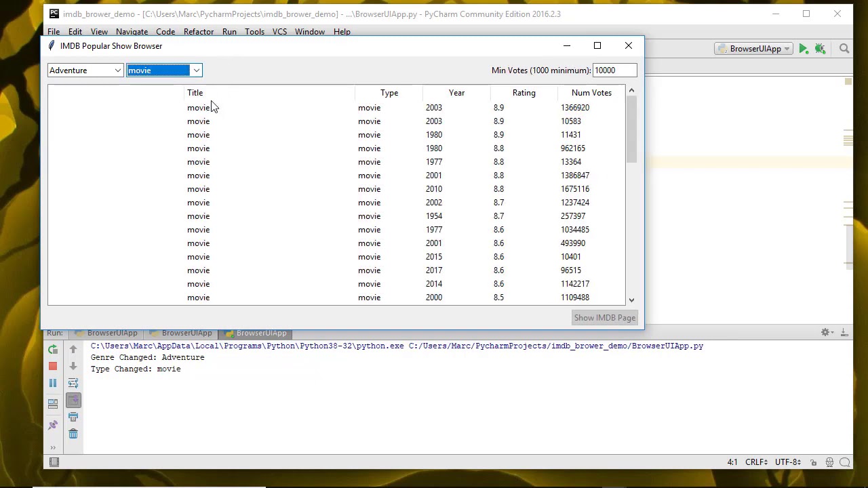Open the Navigate menu

[132, 32]
